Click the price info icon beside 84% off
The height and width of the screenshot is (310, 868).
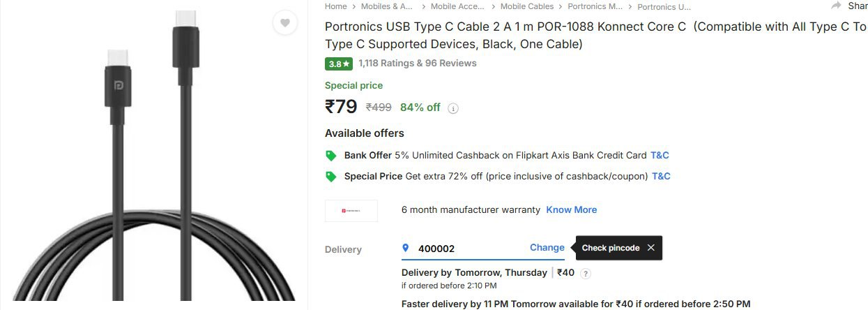coord(453,108)
